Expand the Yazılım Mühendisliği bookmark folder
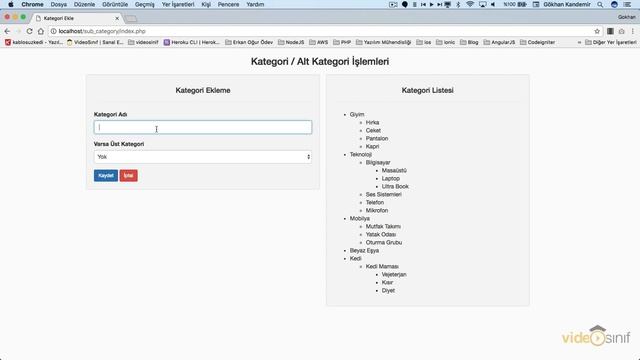 point(383,42)
